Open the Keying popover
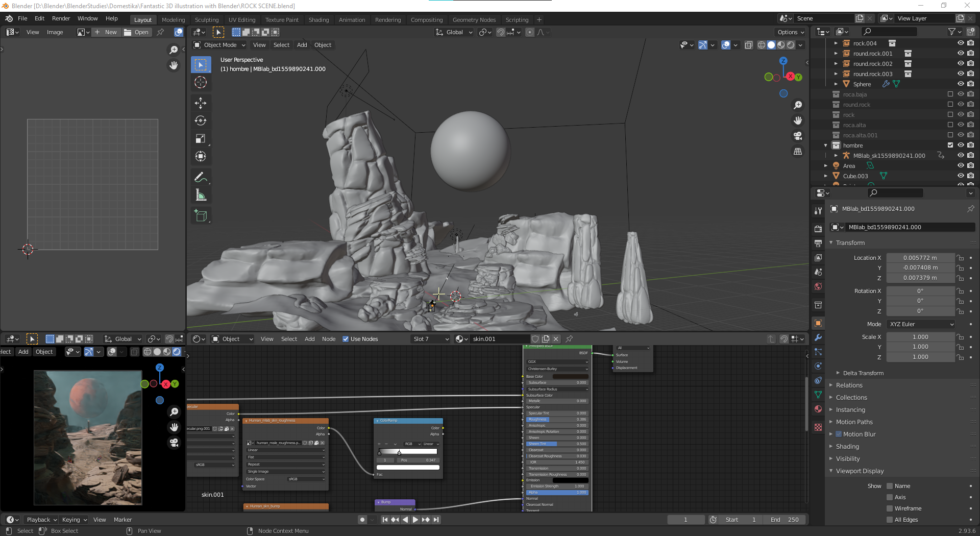Screen dimensions: 980x536 (x=75, y=520)
